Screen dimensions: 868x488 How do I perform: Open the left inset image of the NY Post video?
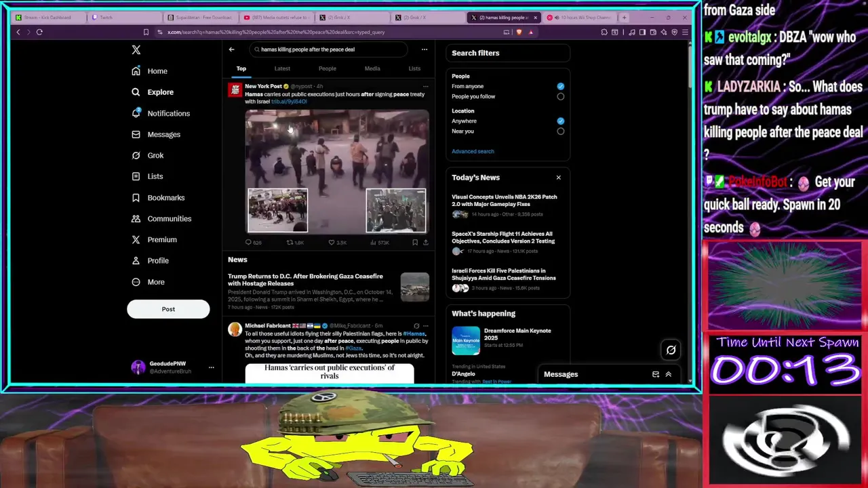[277, 211]
